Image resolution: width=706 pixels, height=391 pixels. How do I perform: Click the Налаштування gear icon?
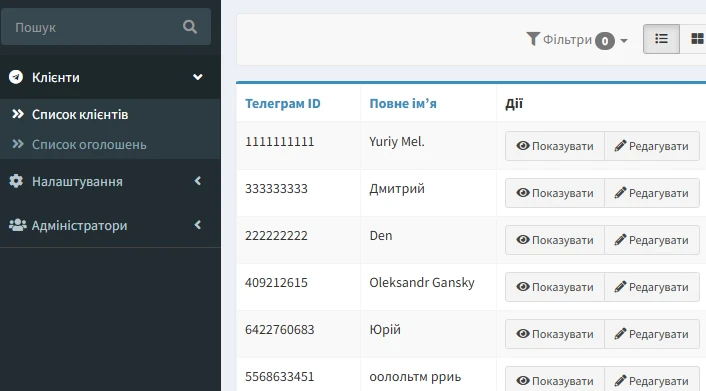16,181
